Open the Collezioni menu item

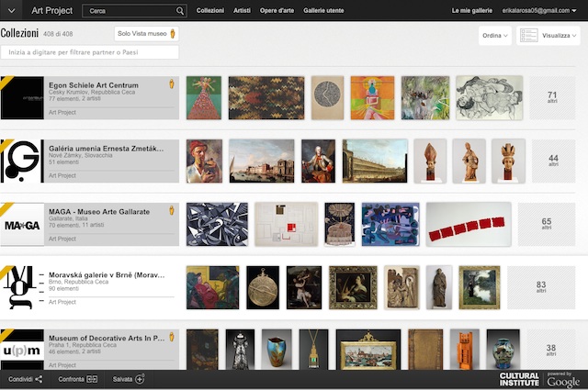[209, 11]
